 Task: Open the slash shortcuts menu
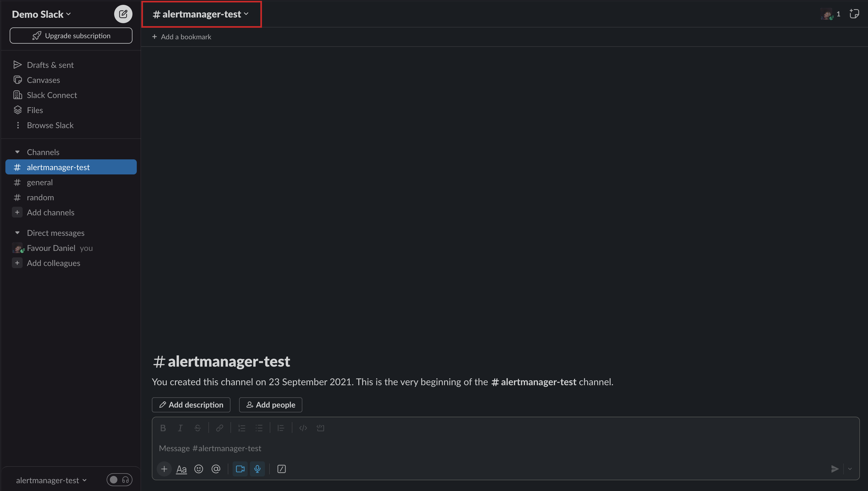pyautogui.click(x=282, y=469)
